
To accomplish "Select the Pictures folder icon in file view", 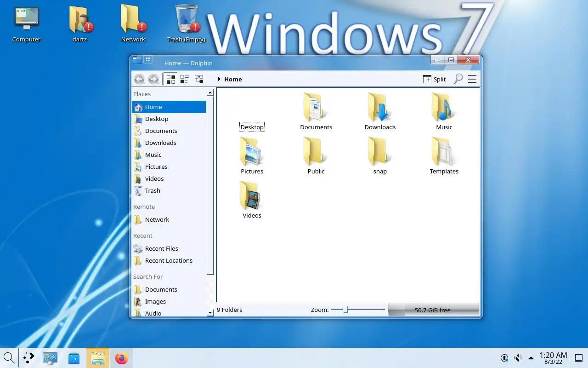I will click(251, 151).
